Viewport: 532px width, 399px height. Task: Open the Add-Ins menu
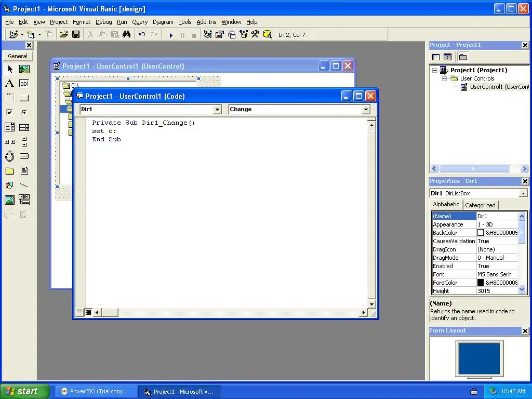pos(206,22)
